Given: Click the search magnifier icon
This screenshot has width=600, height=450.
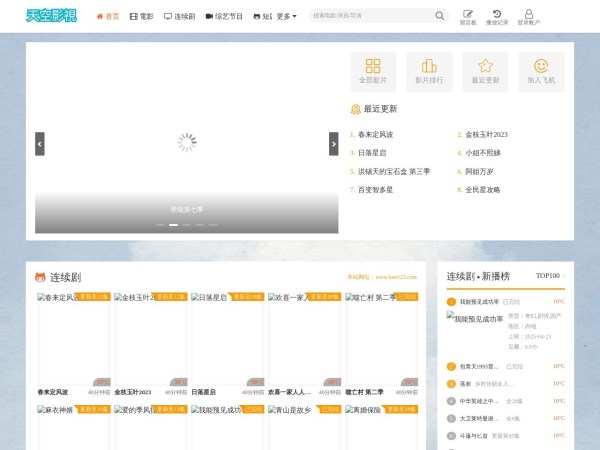Looking at the screenshot, I should click(440, 16).
